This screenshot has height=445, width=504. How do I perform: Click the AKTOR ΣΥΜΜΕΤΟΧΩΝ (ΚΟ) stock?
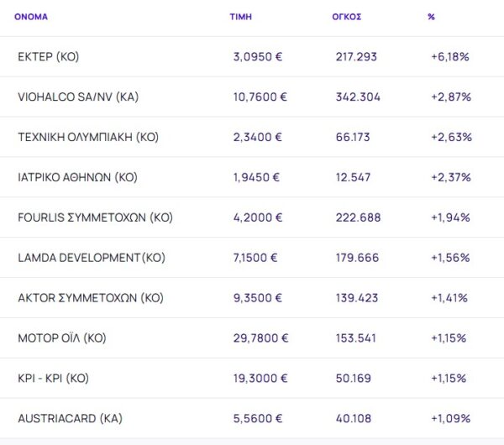[x=90, y=298]
